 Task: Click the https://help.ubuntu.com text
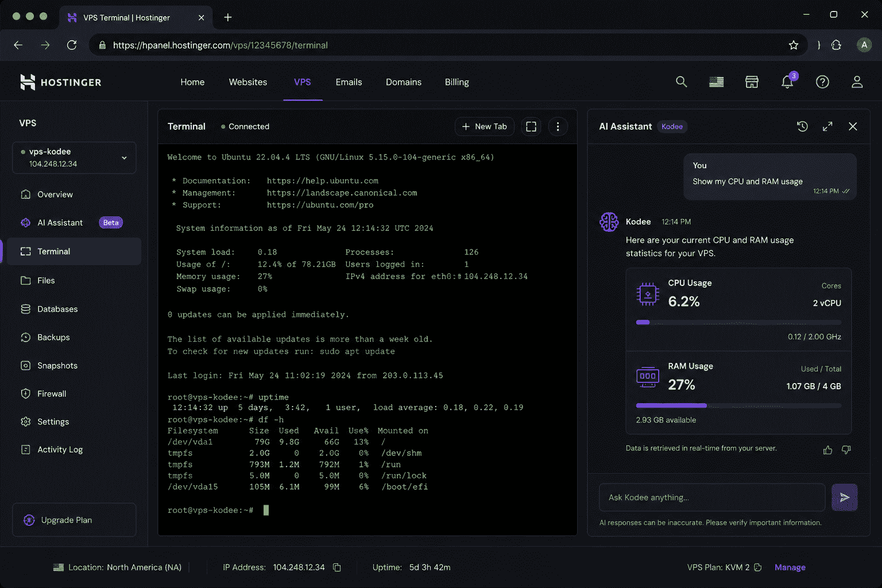coord(323,181)
